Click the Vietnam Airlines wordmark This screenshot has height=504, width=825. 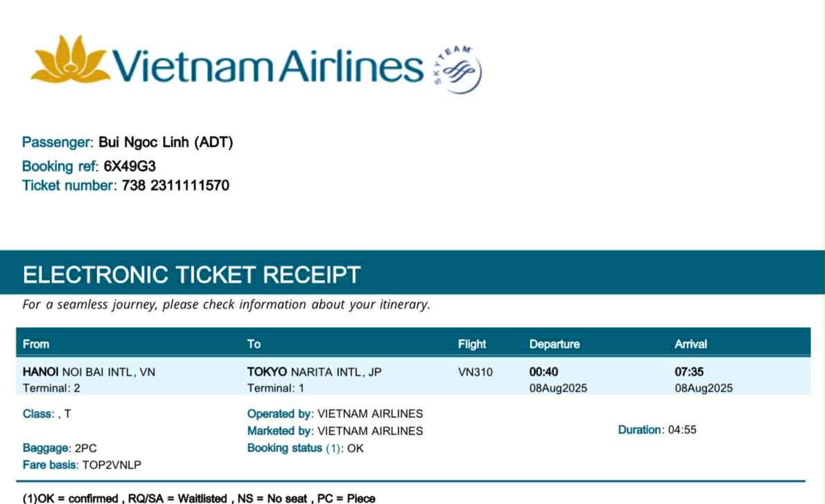(267, 66)
